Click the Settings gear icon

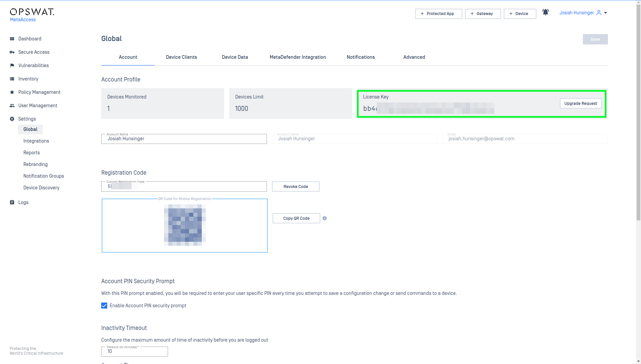(x=12, y=119)
